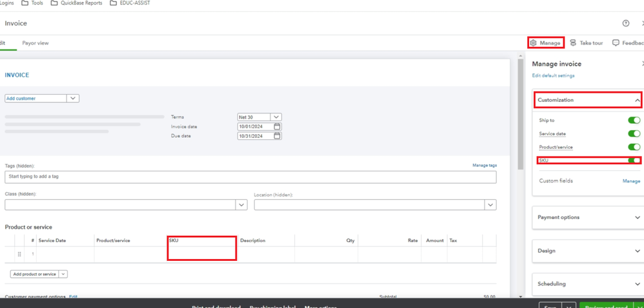644x308 pixels.
Task: Click the Manage tags link
Action: [x=485, y=166]
